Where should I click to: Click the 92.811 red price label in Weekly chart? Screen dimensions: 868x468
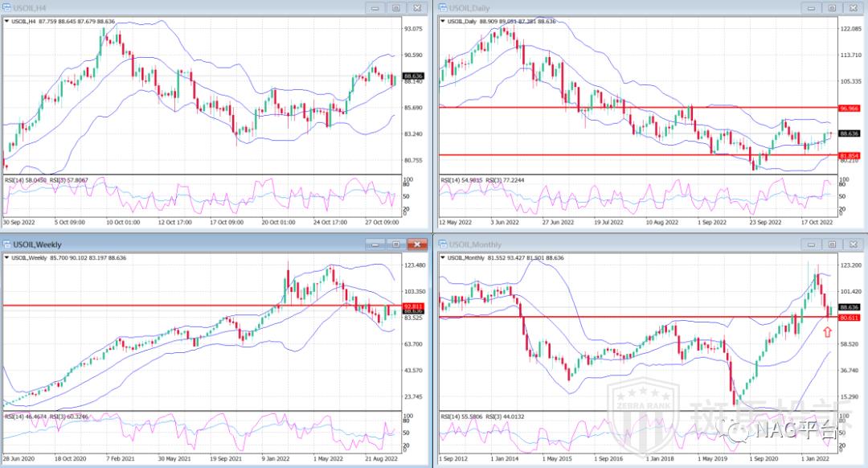414,306
